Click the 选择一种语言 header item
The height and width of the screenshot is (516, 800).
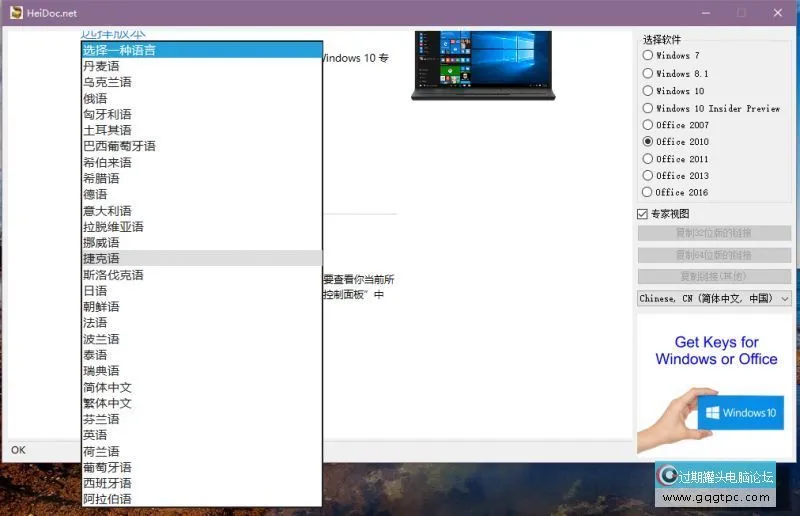tap(120, 49)
